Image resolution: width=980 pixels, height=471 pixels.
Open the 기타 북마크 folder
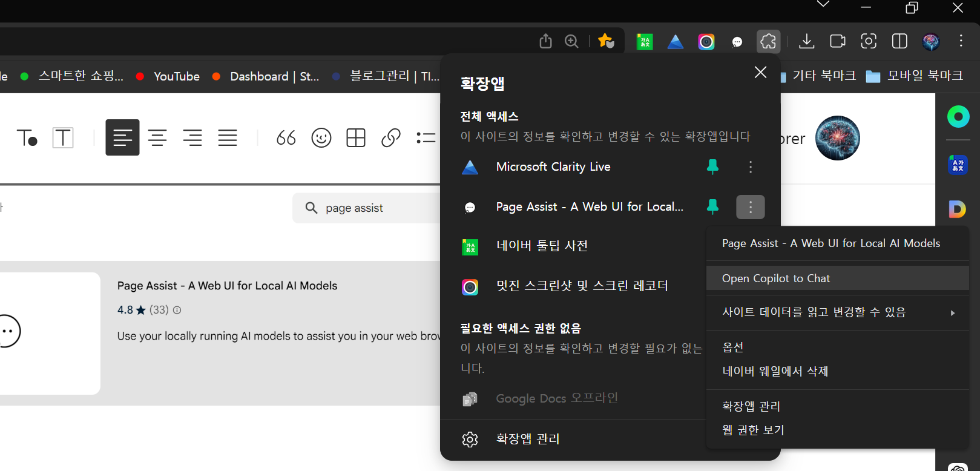pyautogui.click(x=818, y=76)
